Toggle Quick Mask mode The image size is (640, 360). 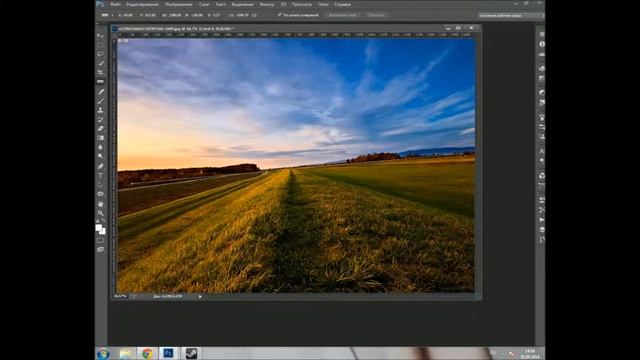(100, 240)
